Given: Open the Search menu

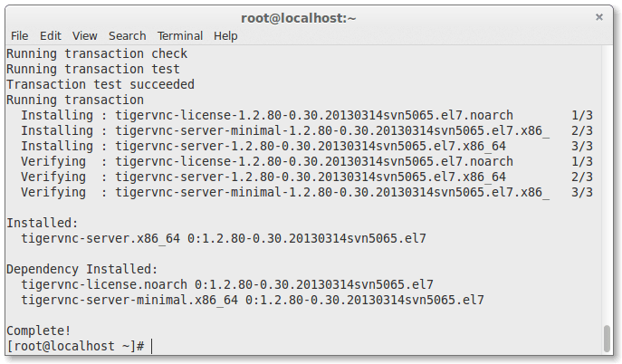Looking at the screenshot, I should pos(127,36).
